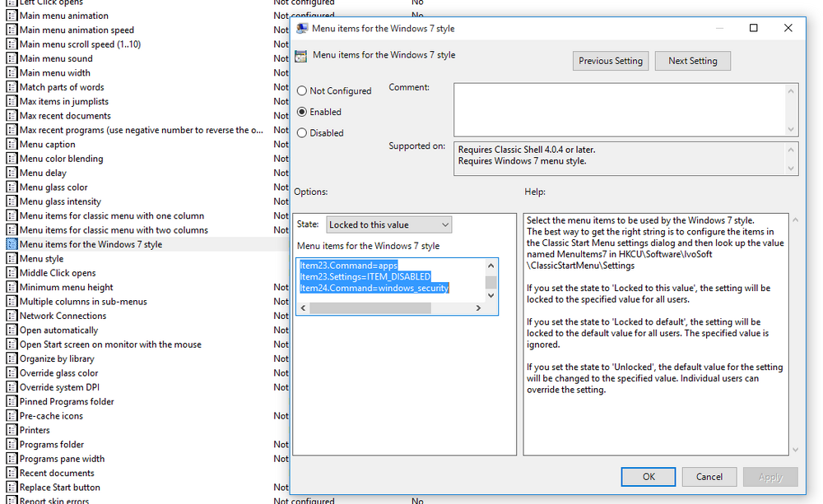The image size is (823, 504).
Task: Click the right arrow of menu items horizontal scrollbar
Action: [x=478, y=308]
